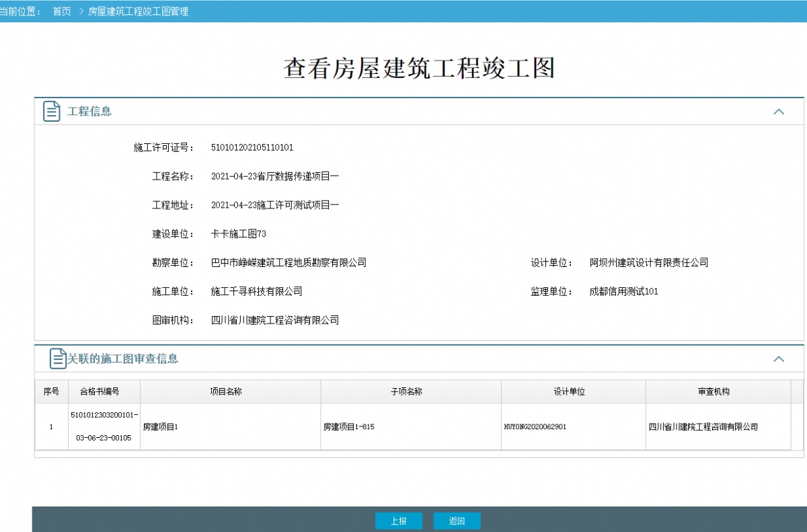Click the 上报 button
807x532 pixels.
pyautogui.click(x=399, y=521)
